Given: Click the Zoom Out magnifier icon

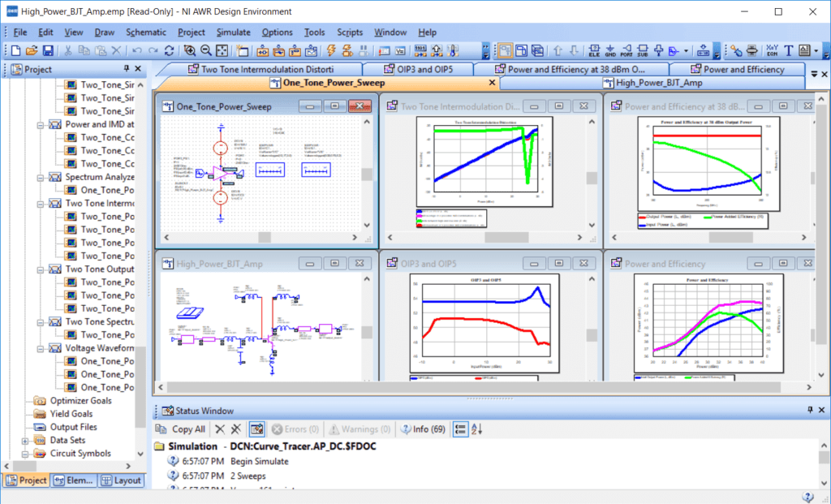Looking at the screenshot, I should (206, 50).
